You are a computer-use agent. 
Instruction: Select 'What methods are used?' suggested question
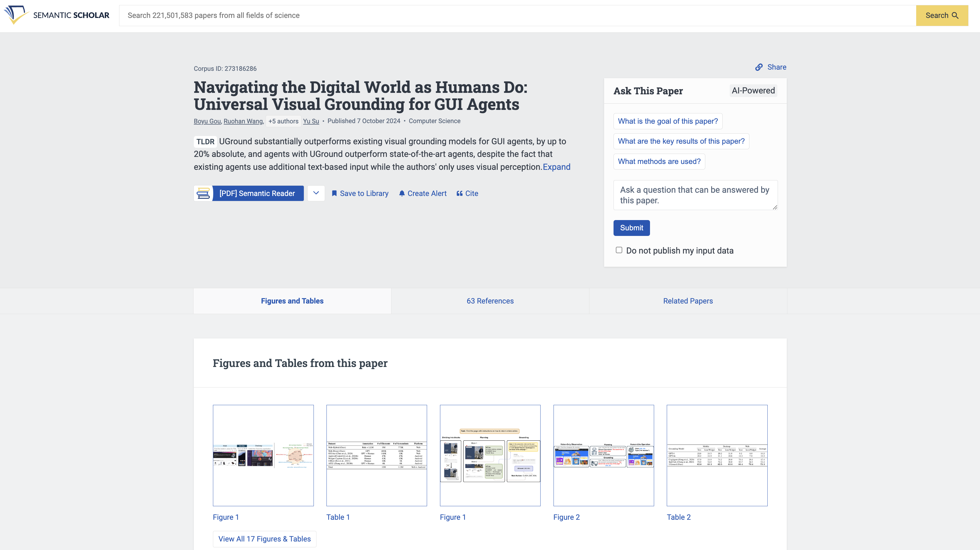click(659, 162)
